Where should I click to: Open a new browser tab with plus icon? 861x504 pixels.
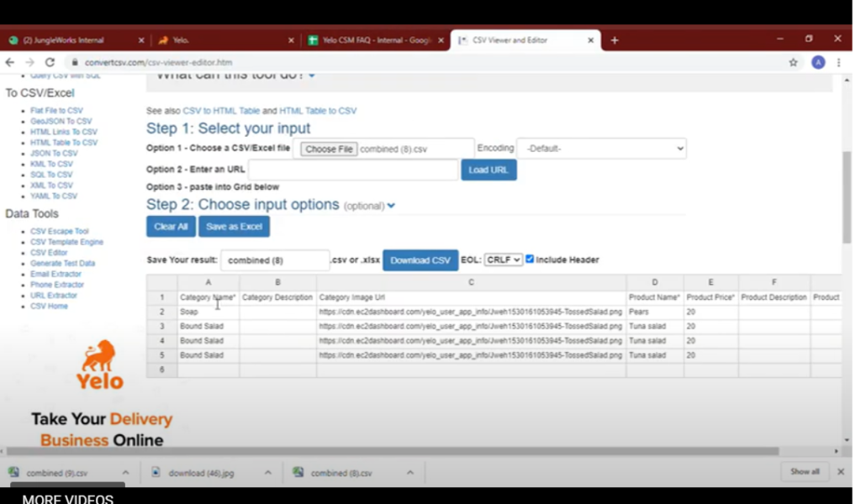tap(615, 39)
